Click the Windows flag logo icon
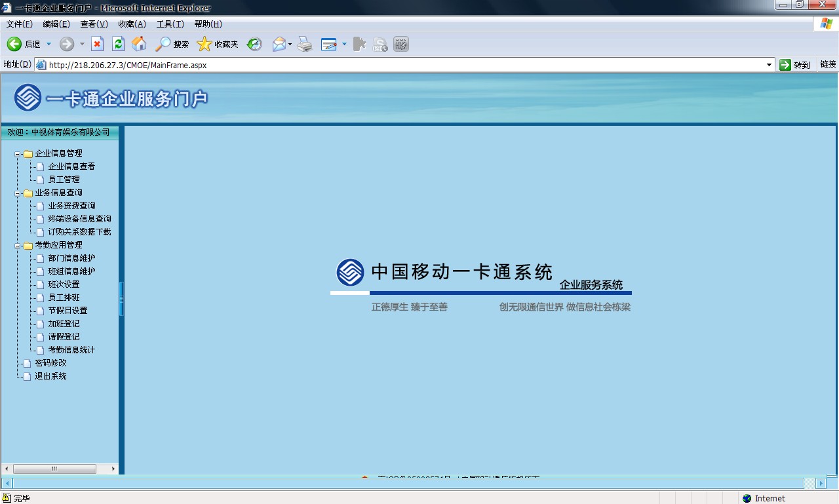Viewport: 839px width, 504px height. [827, 24]
